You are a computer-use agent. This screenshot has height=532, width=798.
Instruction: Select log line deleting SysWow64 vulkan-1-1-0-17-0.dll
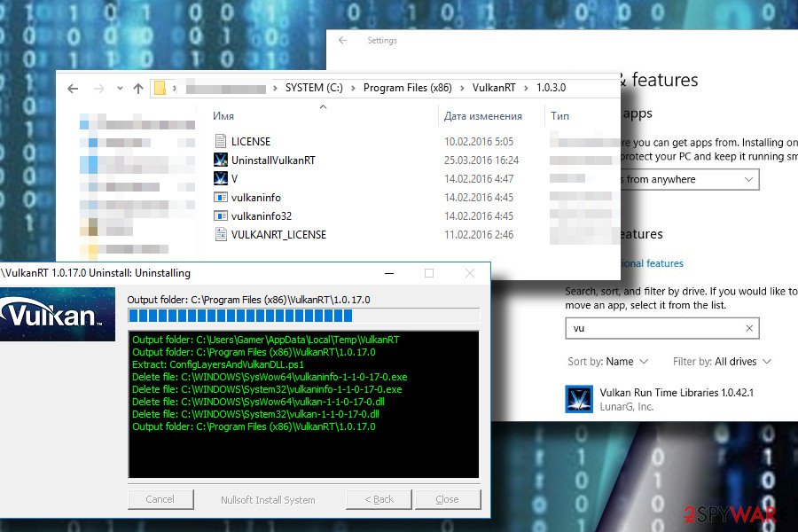[x=258, y=402]
